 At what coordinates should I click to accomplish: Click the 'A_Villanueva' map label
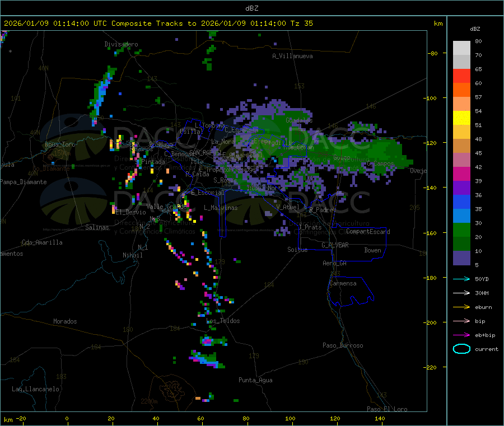click(x=292, y=56)
